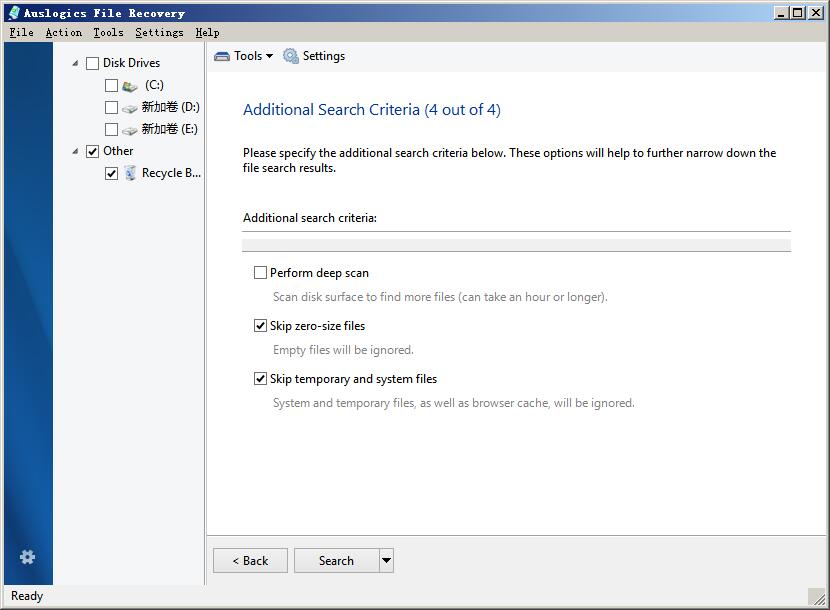Image resolution: width=830 pixels, height=610 pixels.
Task: Open the Help menu
Action: (208, 32)
